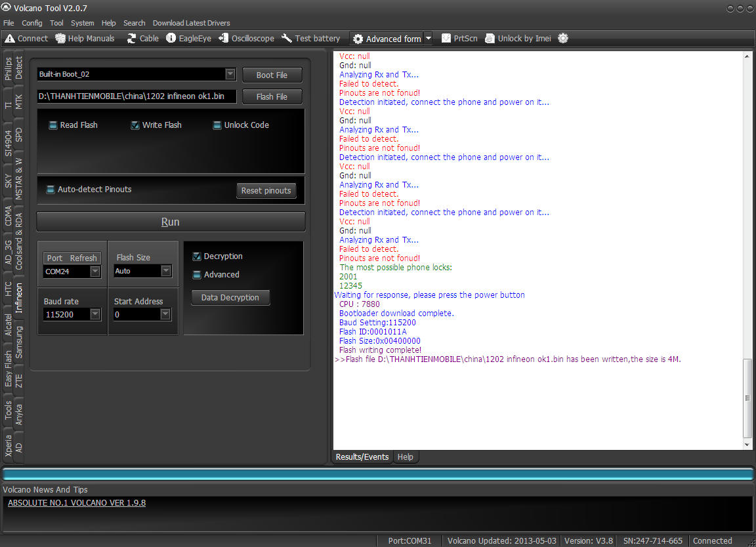Click the settings gear at toolbar end
This screenshot has height=547, width=756.
[563, 38]
